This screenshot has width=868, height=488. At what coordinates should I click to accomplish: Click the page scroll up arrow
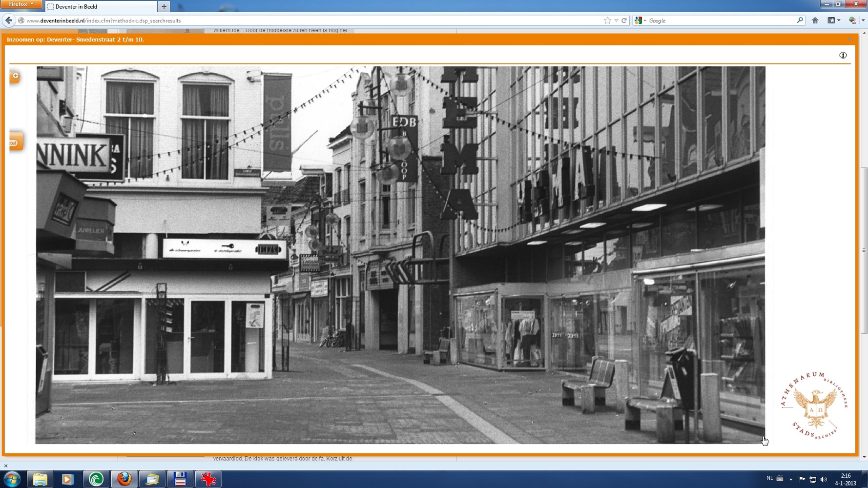pos(864,33)
